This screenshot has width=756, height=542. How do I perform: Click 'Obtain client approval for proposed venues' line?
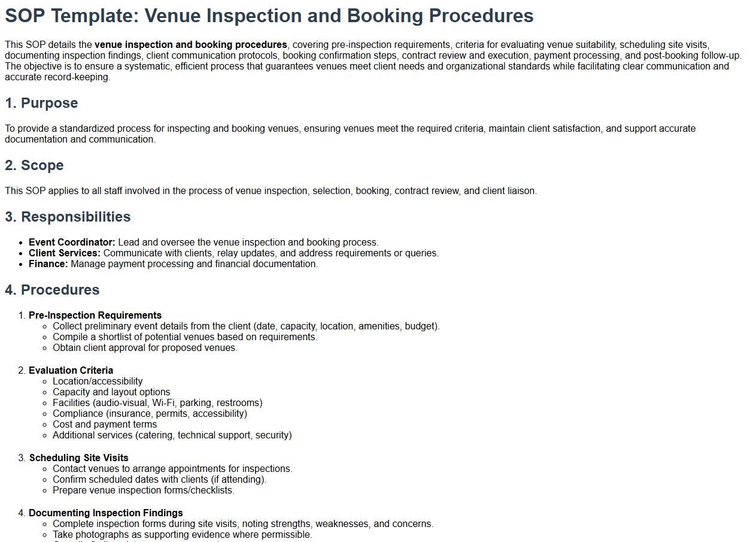click(145, 348)
